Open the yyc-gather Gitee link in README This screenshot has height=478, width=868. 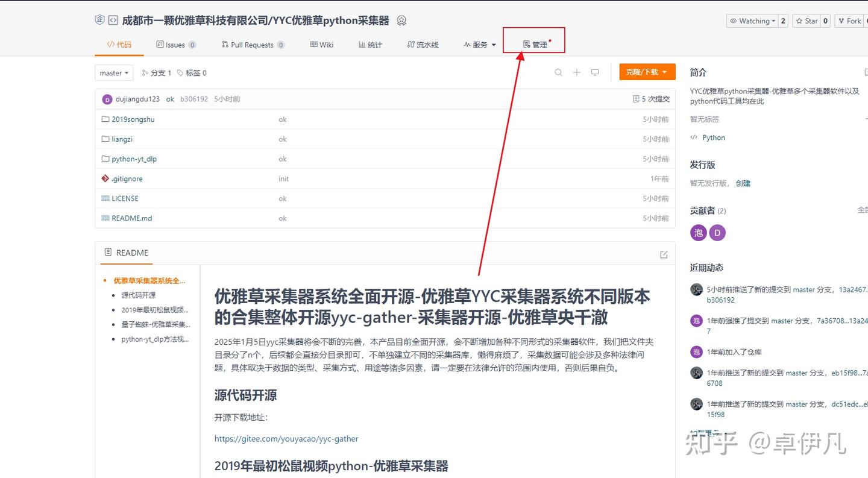tap(286, 439)
